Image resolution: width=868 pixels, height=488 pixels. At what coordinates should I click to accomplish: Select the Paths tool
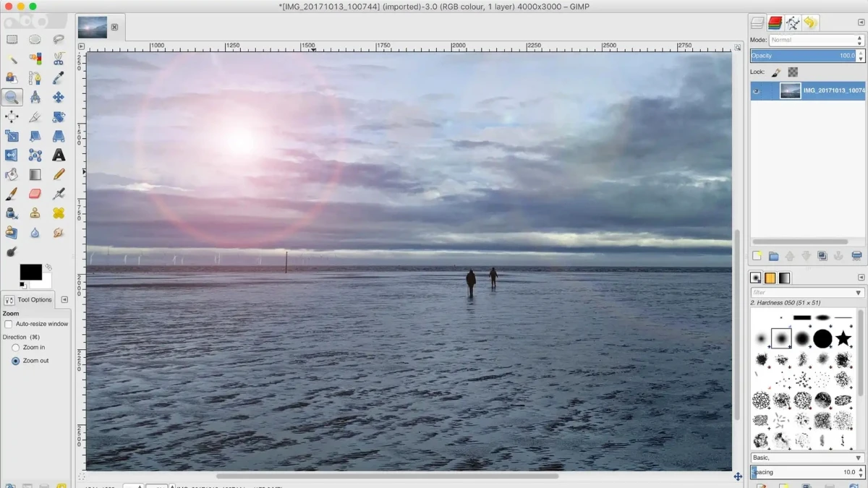coord(35,78)
